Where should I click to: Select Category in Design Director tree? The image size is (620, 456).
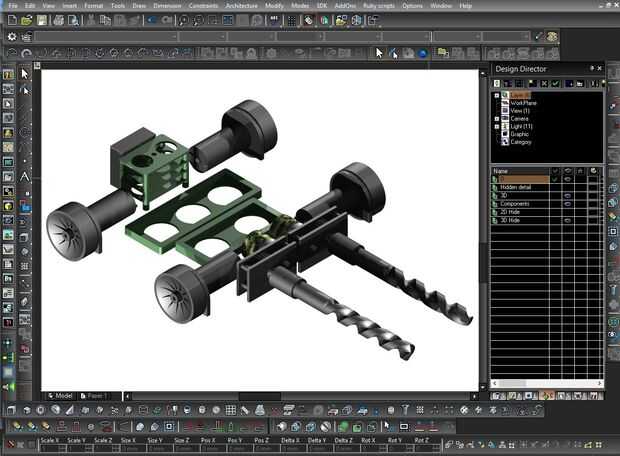tap(521, 142)
